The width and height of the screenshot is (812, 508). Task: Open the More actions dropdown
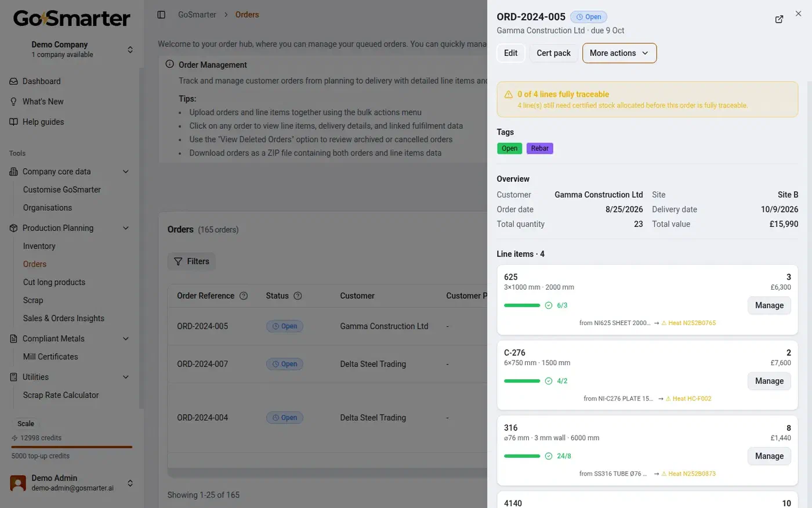click(619, 53)
